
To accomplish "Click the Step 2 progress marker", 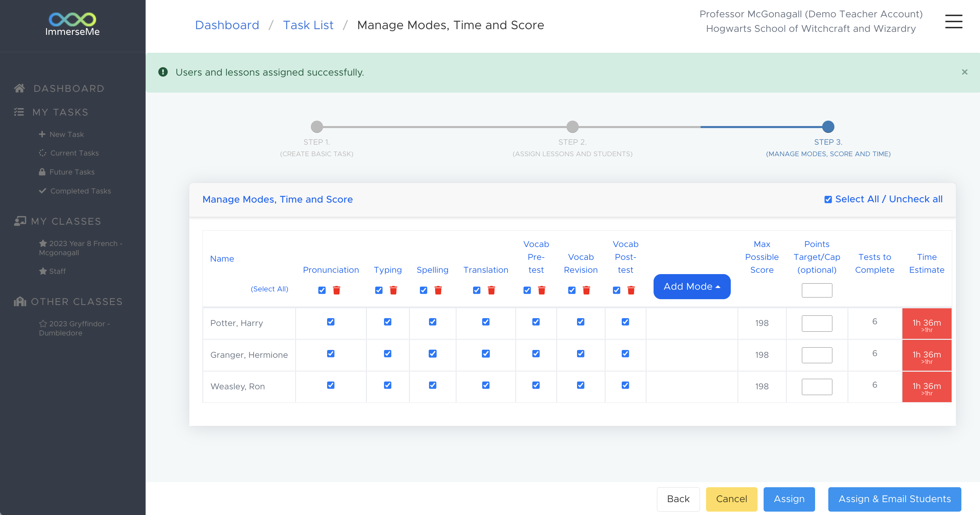I will pyautogui.click(x=572, y=126).
